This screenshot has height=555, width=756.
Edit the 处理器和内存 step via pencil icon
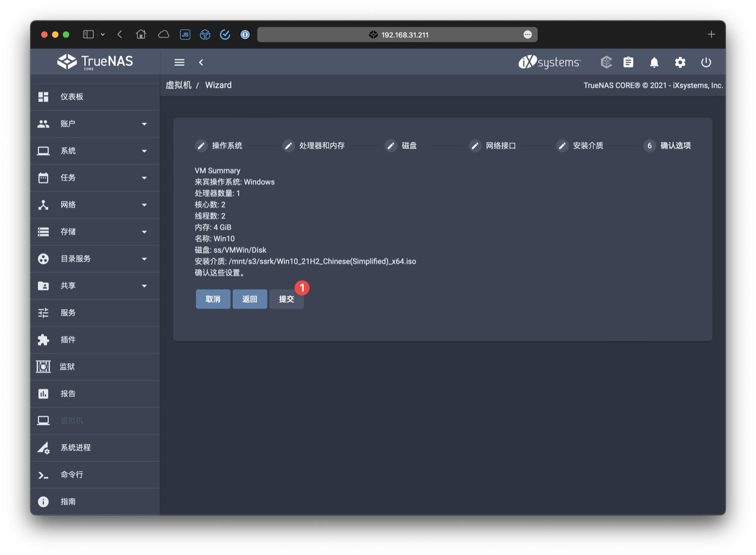point(289,146)
